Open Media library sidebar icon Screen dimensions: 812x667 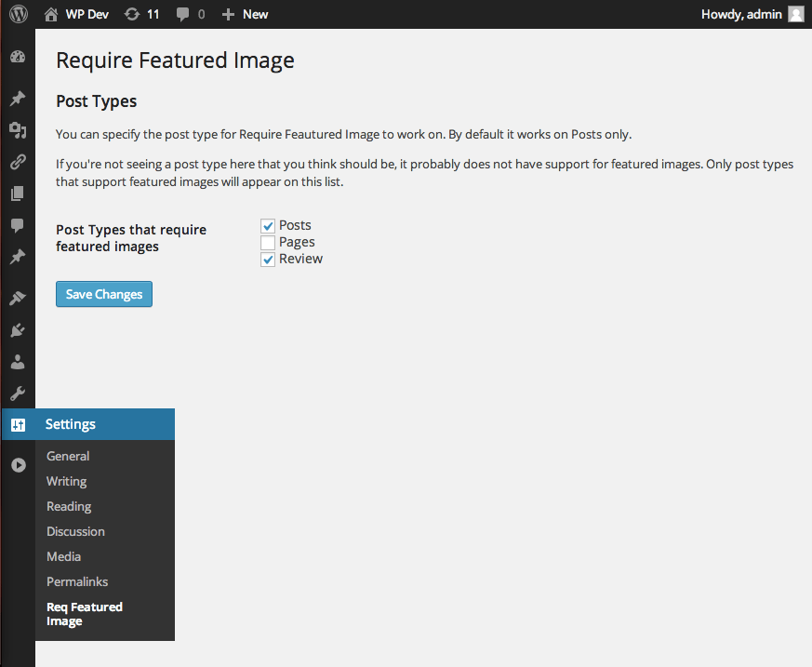click(x=18, y=130)
